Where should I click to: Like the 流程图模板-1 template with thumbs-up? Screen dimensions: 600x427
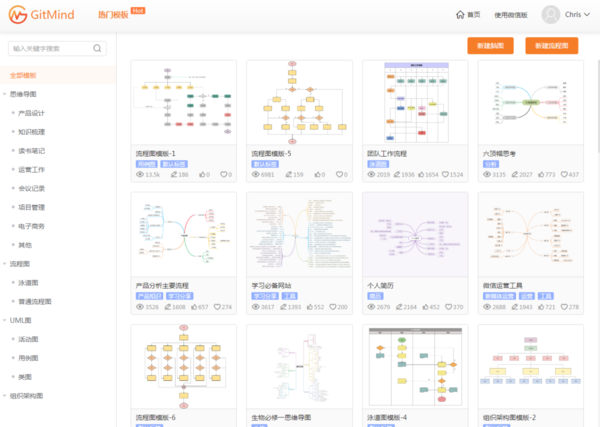[202, 174]
